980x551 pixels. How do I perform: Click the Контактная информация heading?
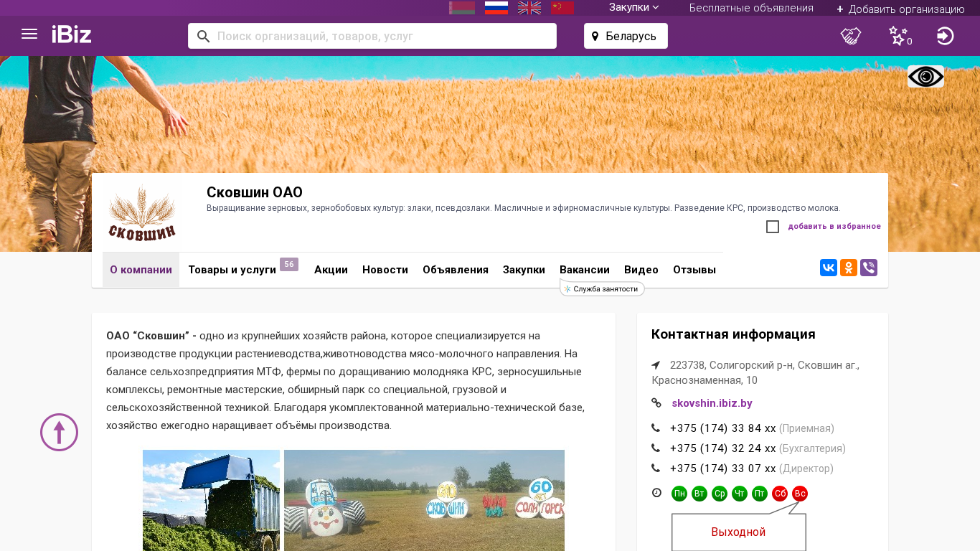pyautogui.click(x=733, y=334)
